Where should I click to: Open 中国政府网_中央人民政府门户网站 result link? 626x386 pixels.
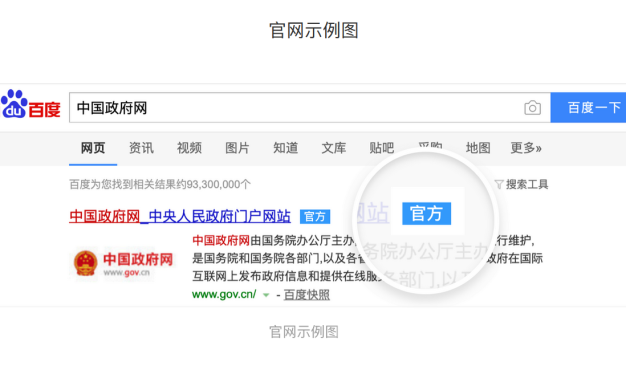click(180, 216)
